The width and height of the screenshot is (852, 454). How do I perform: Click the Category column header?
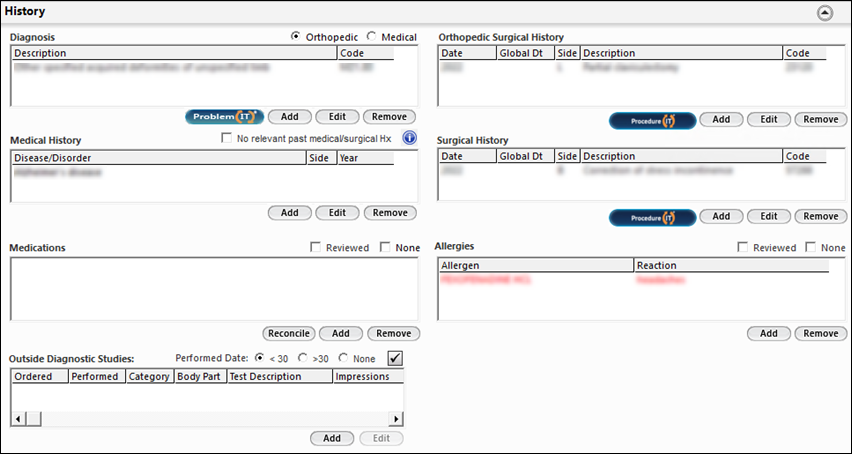[x=150, y=376]
